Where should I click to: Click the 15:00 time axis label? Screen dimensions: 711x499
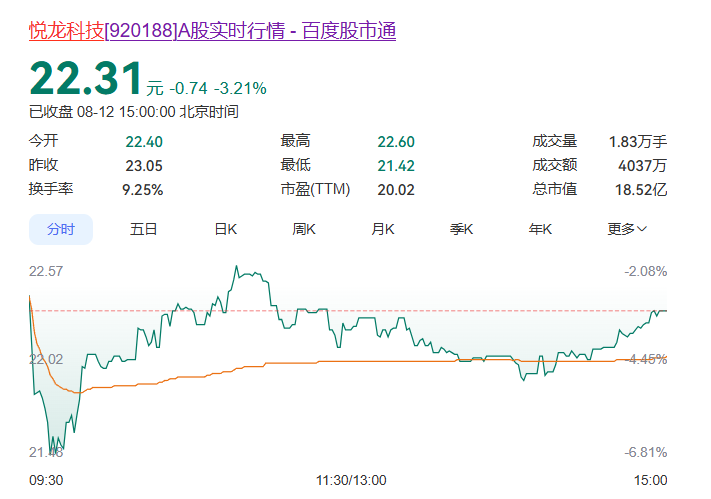click(x=650, y=480)
